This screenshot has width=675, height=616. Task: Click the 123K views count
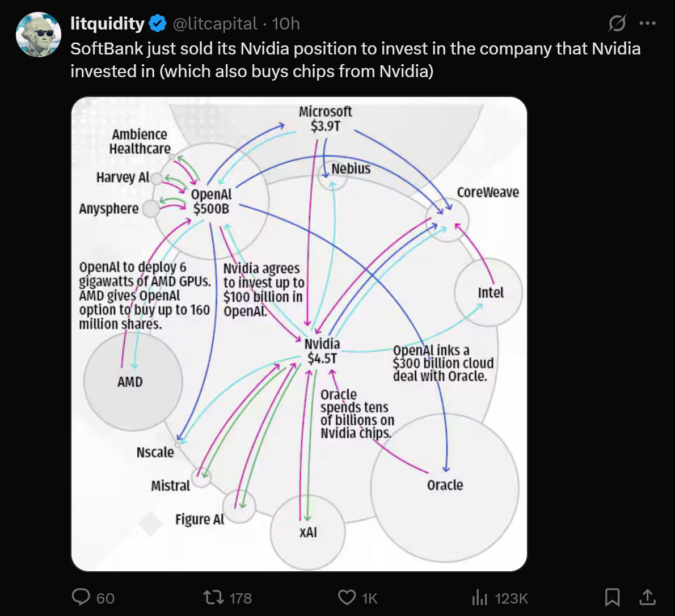pyautogui.click(x=511, y=598)
